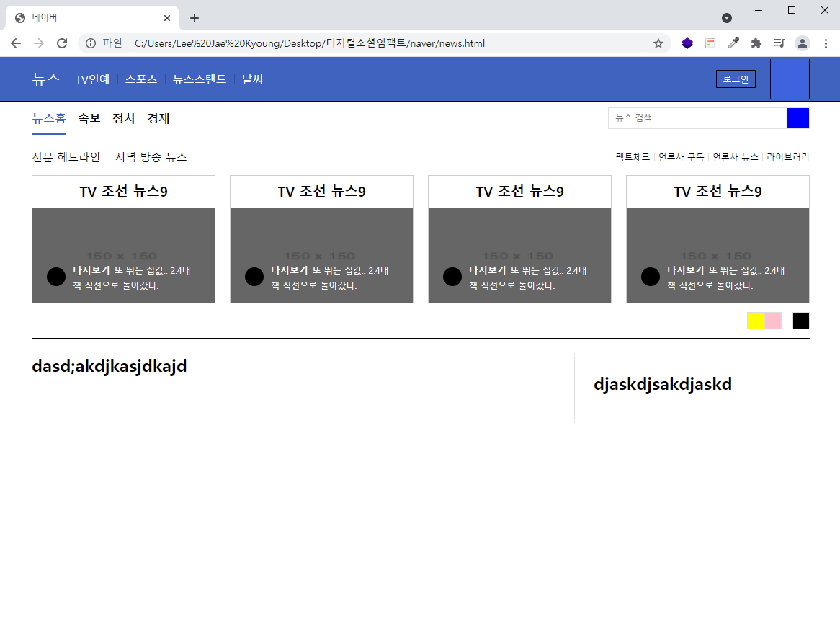
Task: Open the 언론사 뉴스 link
Action: (735, 157)
